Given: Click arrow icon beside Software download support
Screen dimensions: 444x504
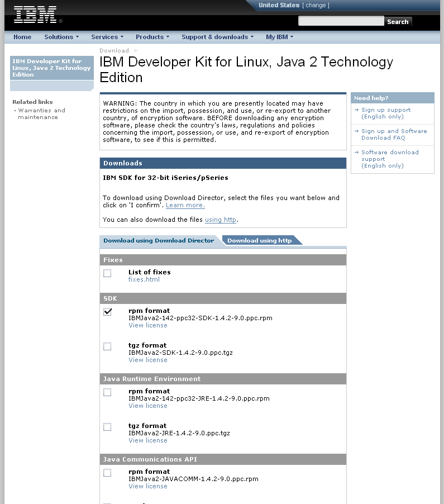Looking at the screenshot, I should click(357, 153).
